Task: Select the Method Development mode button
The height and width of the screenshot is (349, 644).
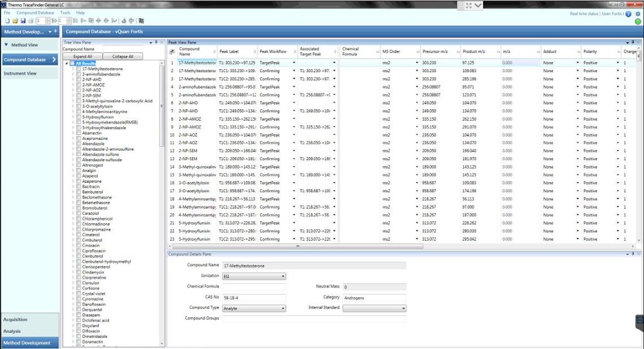Action: click(30, 343)
